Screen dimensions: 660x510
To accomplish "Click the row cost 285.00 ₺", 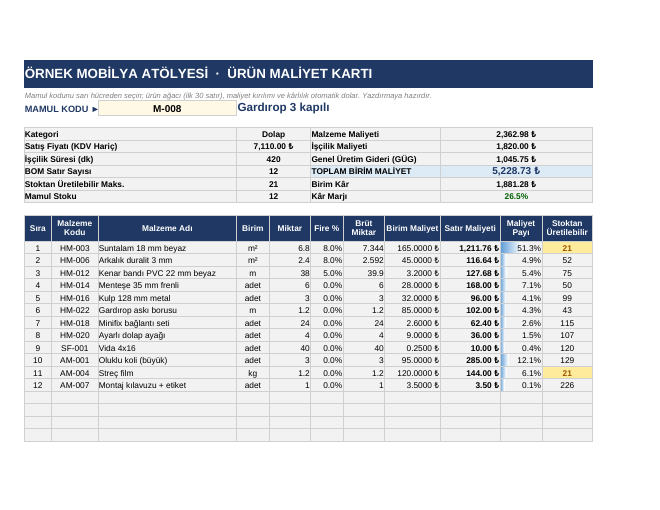I will (x=470, y=360).
